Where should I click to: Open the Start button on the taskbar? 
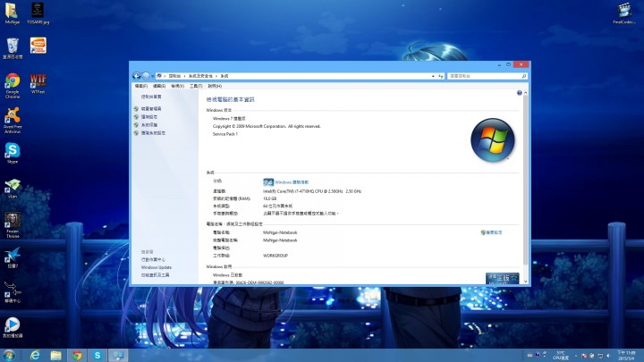pos(9,355)
